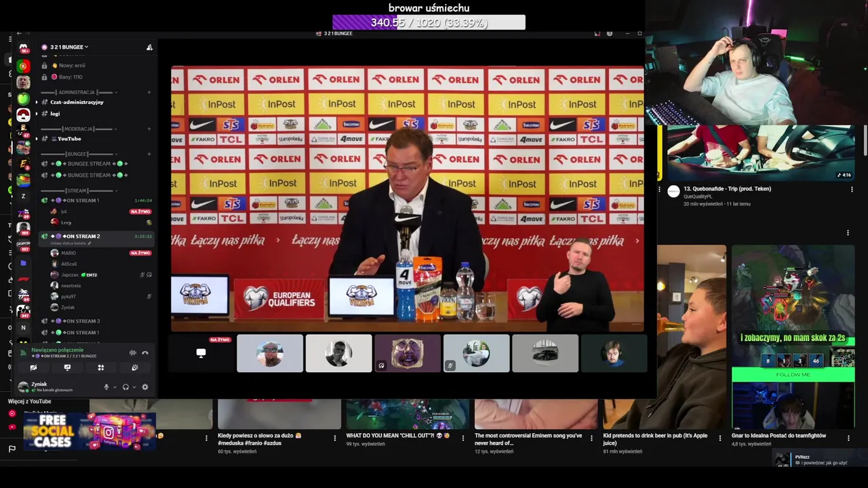This screenshot has width=868, height=488.
Task: Open menu for Kiedy powiesz video
Action: coord(206,439)
